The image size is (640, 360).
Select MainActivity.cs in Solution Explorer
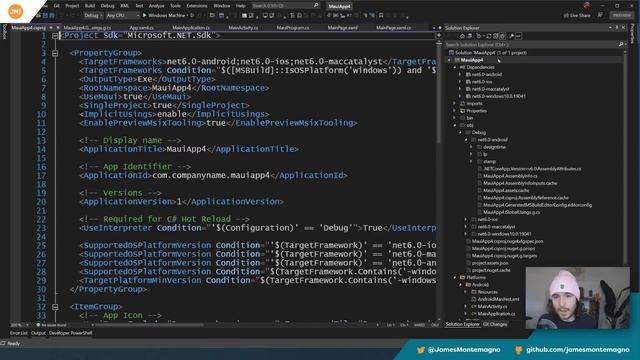(492, 307)
